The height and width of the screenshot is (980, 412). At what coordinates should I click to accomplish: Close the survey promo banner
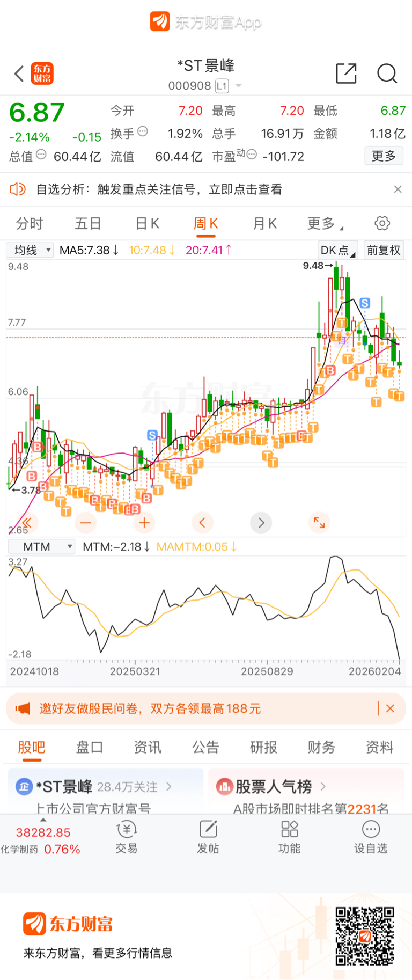point(390,708)
